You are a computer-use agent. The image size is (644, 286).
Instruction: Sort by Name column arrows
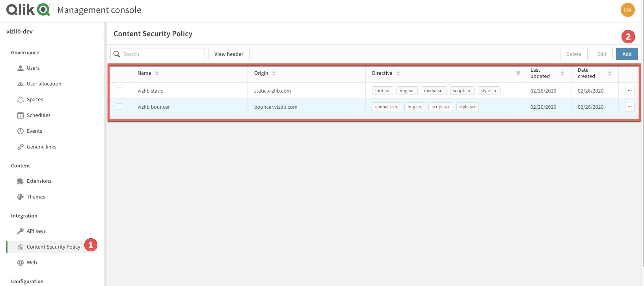coord(157,73)
